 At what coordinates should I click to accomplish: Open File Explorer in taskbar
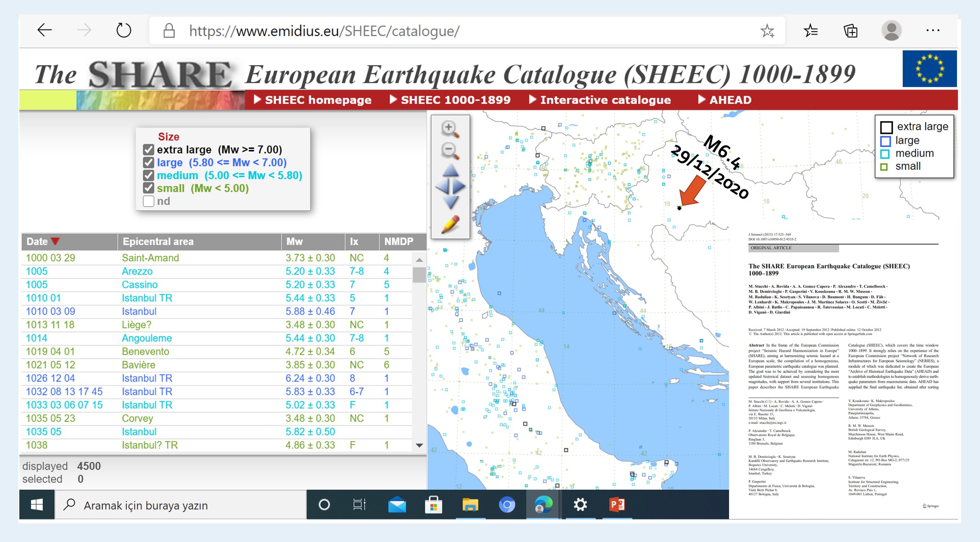tap(470, 505)
